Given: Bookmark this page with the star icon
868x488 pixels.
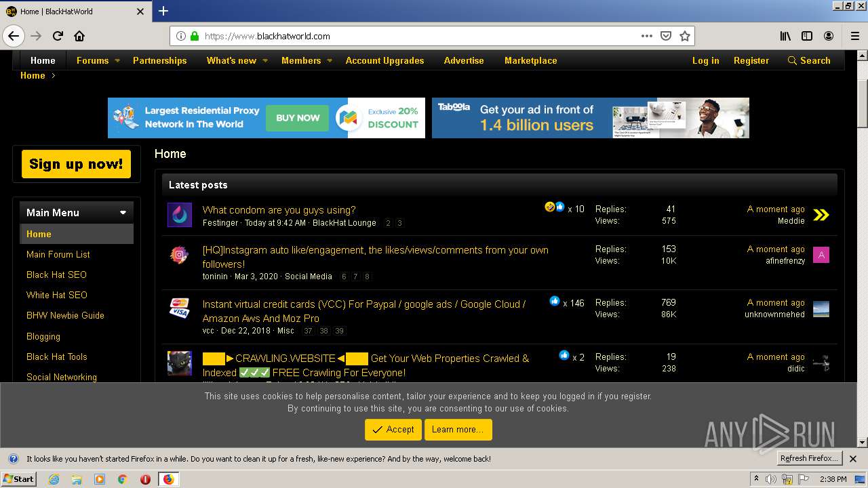Looking at the screenshot, I should pos(685,36).
